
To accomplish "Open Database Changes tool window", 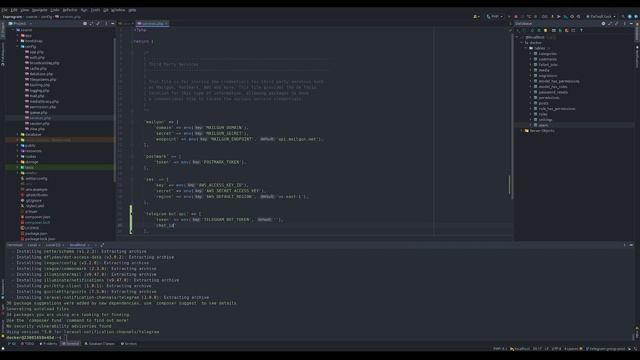I will tap(100, 344).
